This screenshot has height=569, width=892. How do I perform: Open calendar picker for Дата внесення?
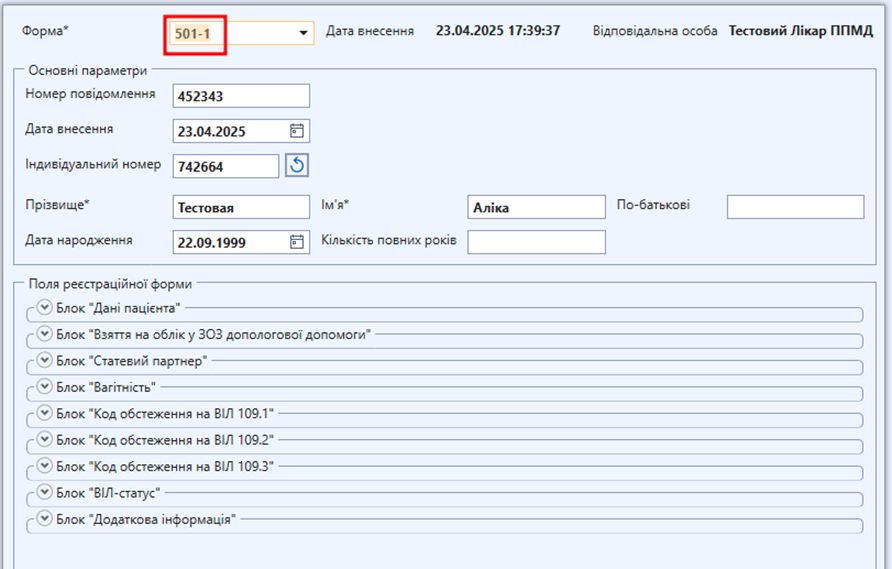tap(296, 131)
